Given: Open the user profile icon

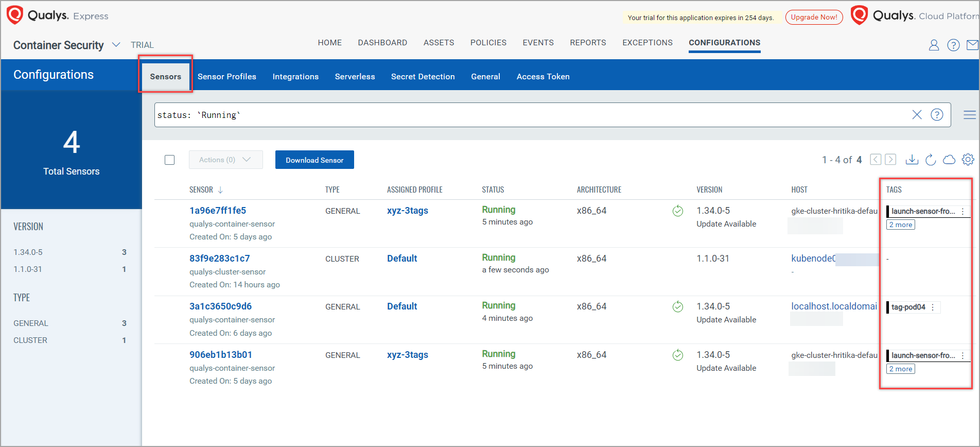Looking at the screenshot, I should (x=934, y=45).
